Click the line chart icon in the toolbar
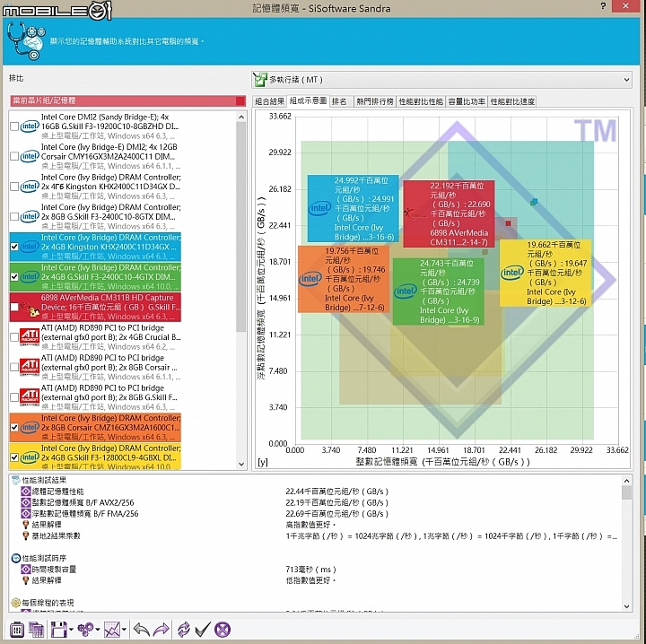This screenshot has height=644, width=646. pos(111,630)
